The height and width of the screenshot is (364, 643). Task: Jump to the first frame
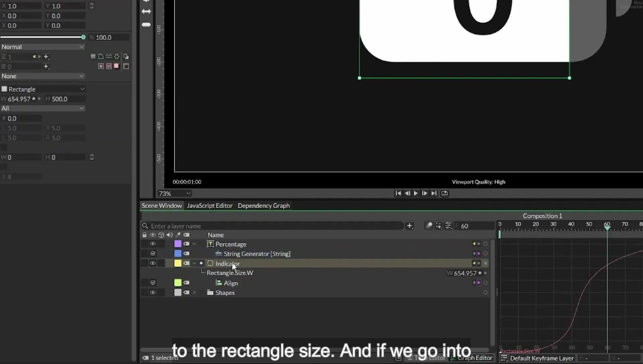[398, 193]
